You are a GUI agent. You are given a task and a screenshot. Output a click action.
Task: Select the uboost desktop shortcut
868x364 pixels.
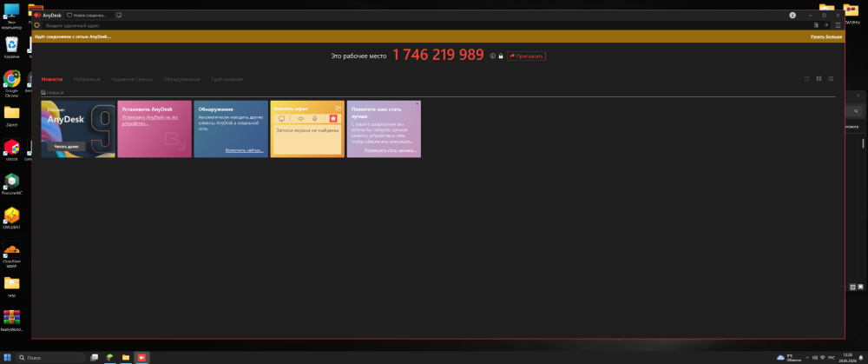pos(11,149)
